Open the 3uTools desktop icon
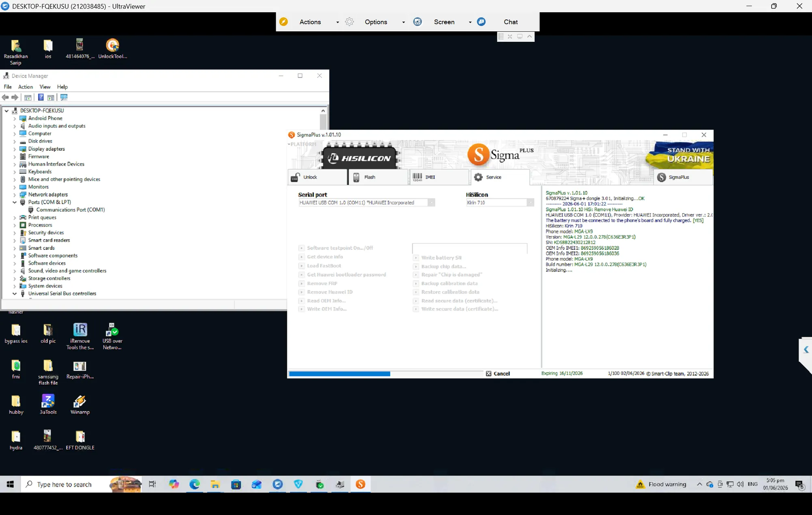 pos(48,405)
